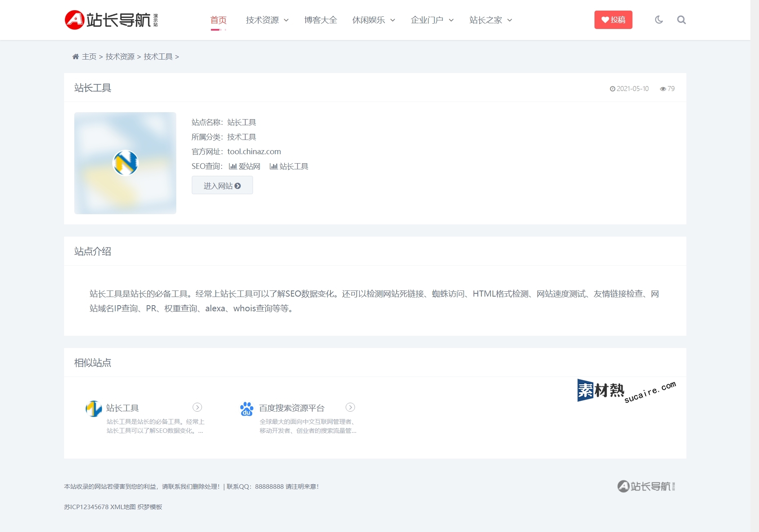Click the arrow circle next to 百度搜索资源平台
The width and height of the screenshot is (759, 532).
coord(350,407)
